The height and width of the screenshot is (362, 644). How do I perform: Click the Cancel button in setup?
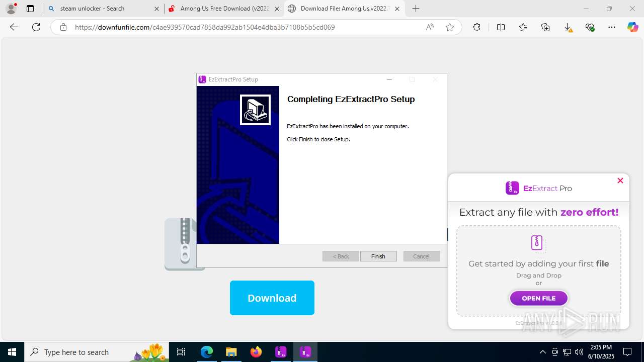tap(422, 256)
